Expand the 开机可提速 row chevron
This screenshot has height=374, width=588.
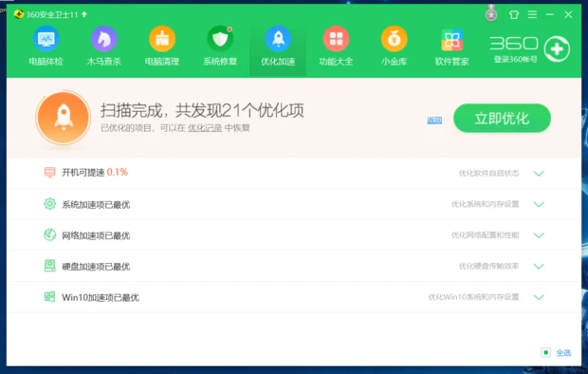(539, 173)
